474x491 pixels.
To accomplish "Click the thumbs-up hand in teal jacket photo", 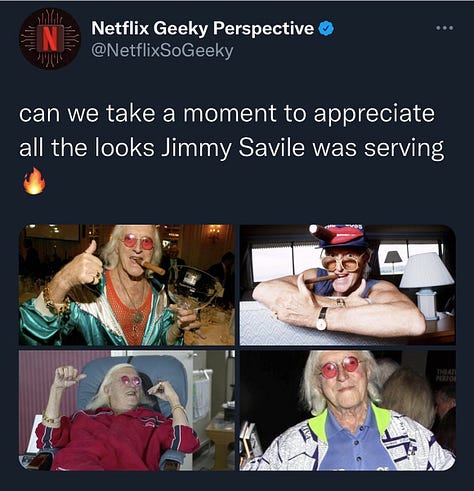I will 83,265.
